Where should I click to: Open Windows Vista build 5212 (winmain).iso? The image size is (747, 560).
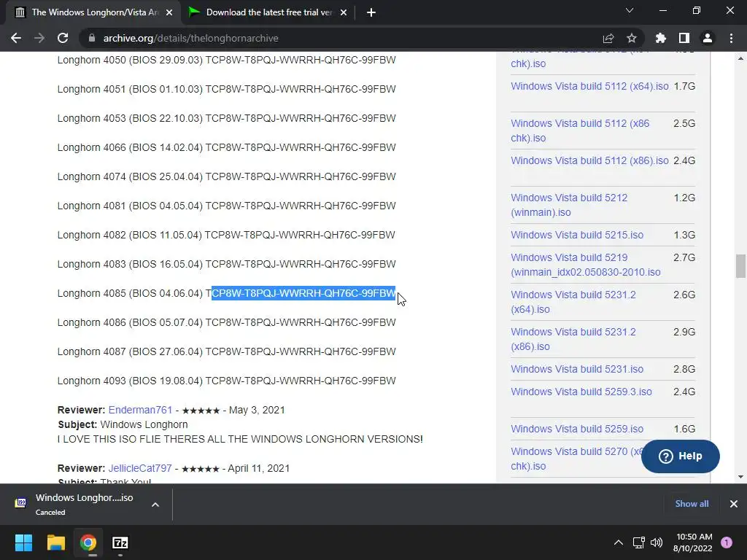569,205
